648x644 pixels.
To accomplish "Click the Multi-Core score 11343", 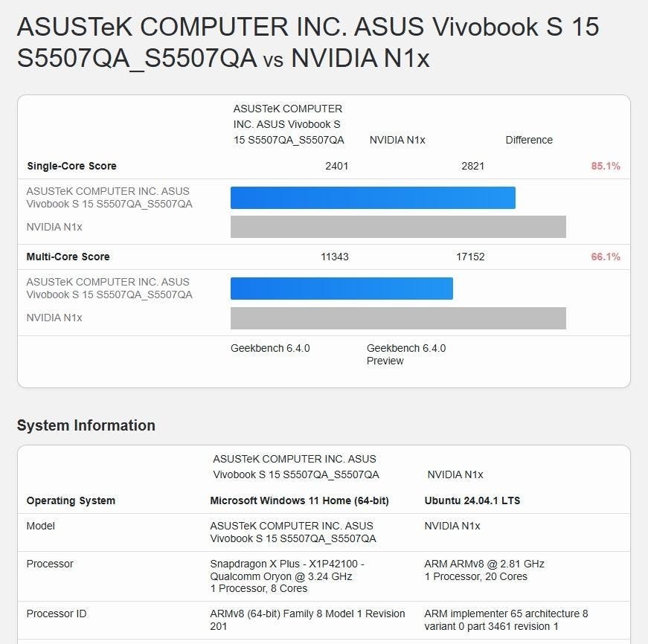I will click(335, 257).
